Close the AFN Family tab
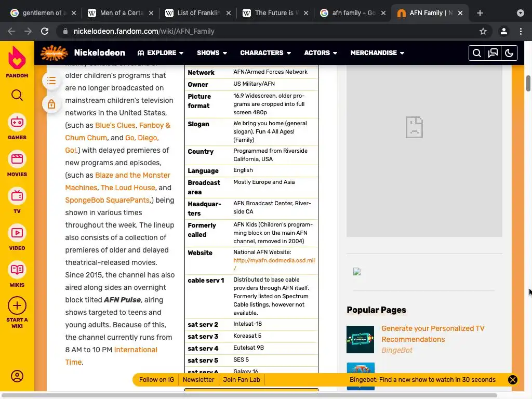 (460, 13)
